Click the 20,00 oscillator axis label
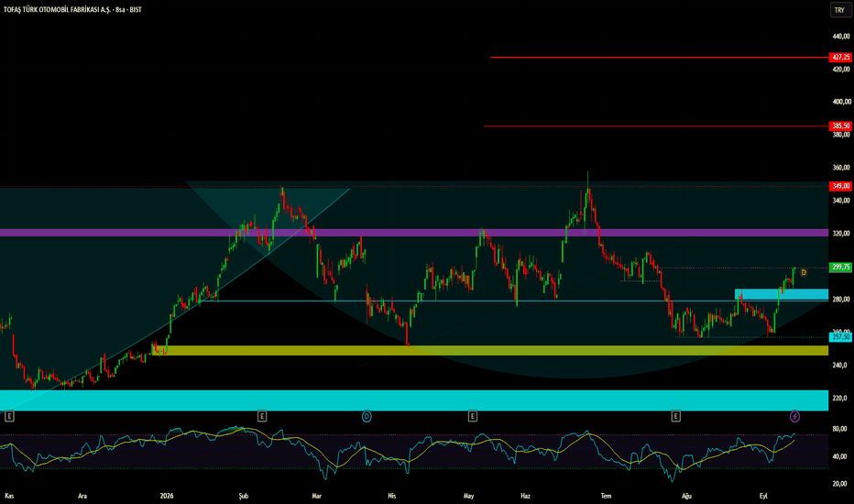The height and width of the screenshot is (504, 854). (840, 483)
